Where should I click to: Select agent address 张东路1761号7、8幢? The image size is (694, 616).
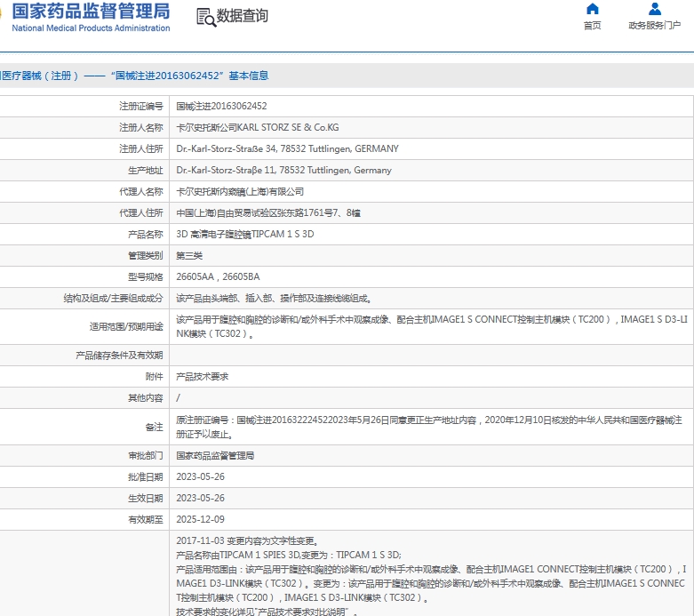pos(268,213)
